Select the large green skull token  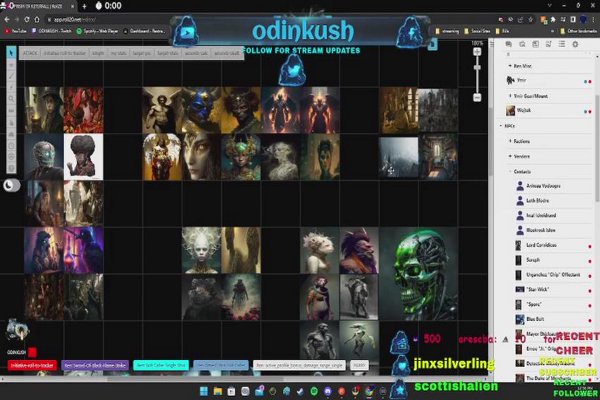pyautogui.click(x=419, y=274)
